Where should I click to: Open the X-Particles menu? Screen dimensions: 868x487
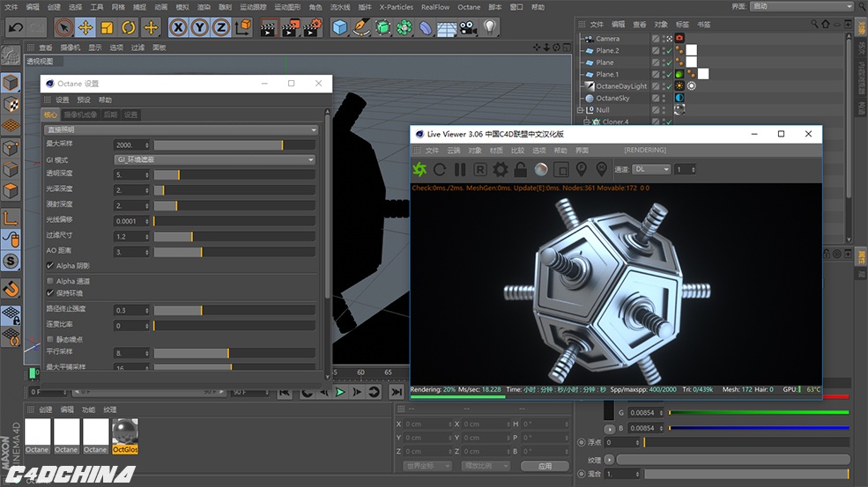(x=397, y=7)
